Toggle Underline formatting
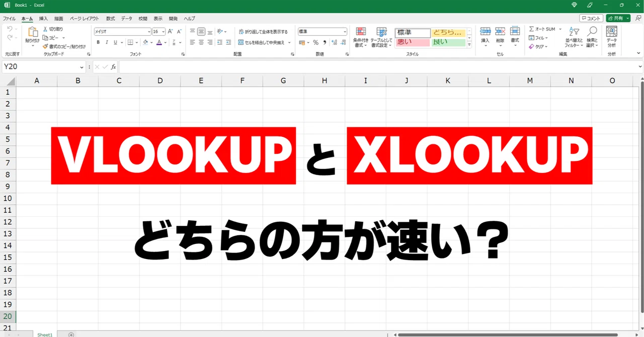644x337 pixels. pyautogui.click(x=115, y=43)
